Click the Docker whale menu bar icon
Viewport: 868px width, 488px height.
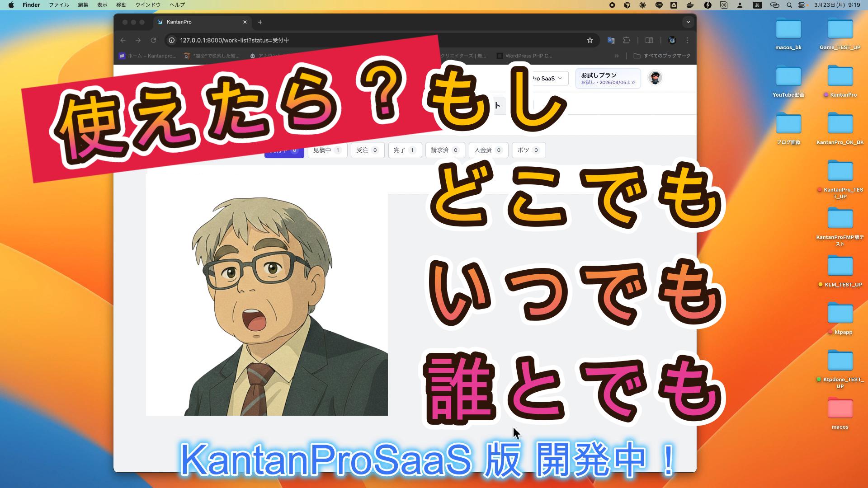click(x=690, y=5)
